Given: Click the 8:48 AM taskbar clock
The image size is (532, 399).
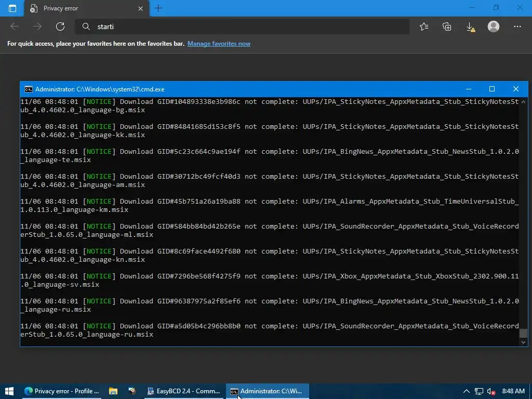Looking at the screenshot, I should coord(513,391).
